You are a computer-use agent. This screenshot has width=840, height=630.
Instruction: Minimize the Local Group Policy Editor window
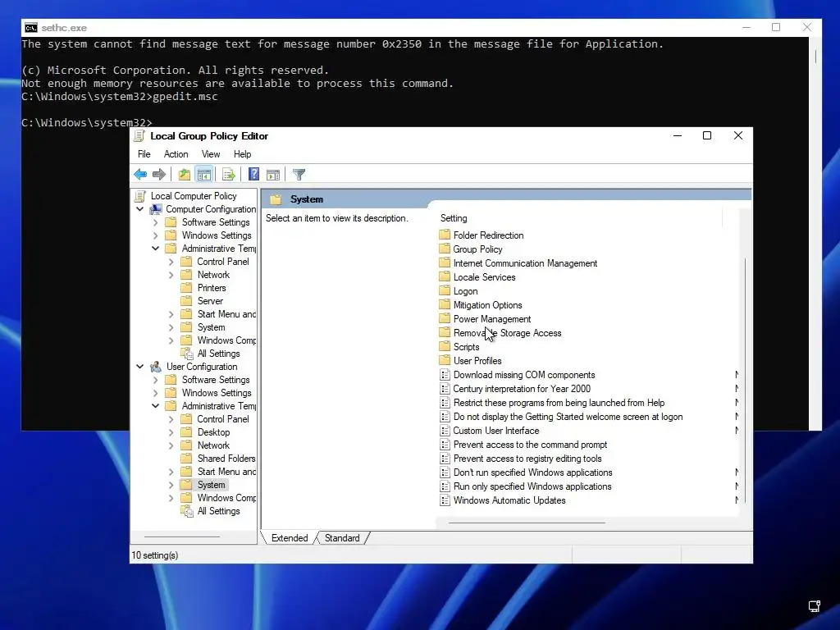tap(678, 136)
